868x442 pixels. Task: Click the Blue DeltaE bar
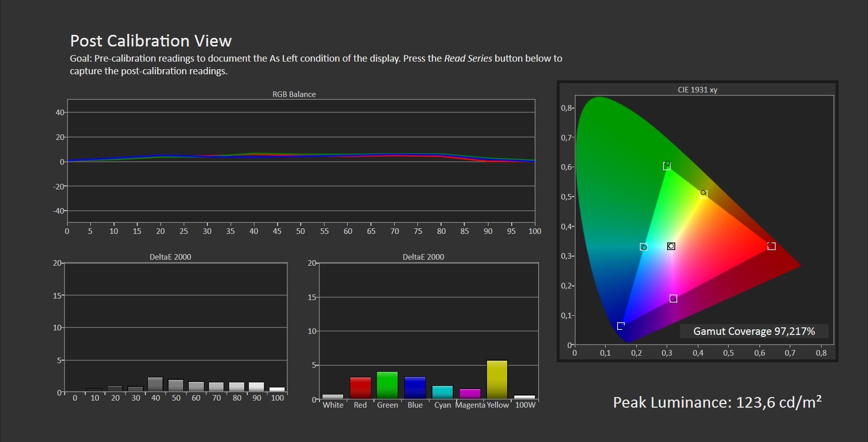point(415,388)
